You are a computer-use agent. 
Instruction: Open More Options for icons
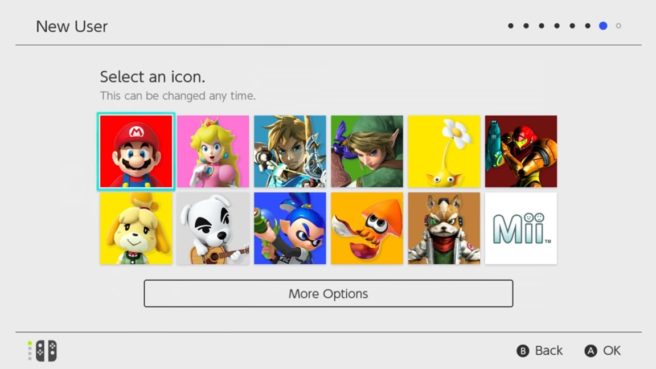coord(328,294)
